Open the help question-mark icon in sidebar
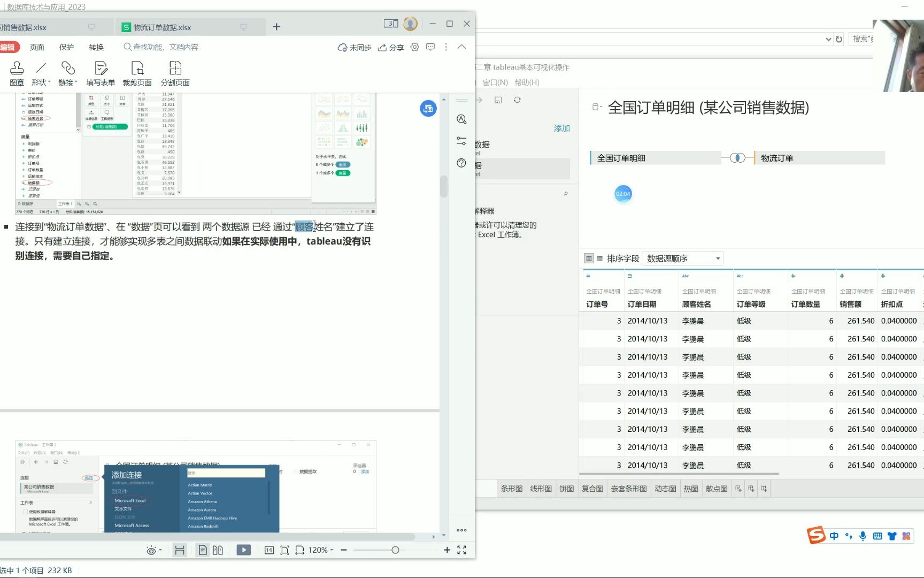The width and height of the screenshot is (924, 578). [x=461, y=163]
